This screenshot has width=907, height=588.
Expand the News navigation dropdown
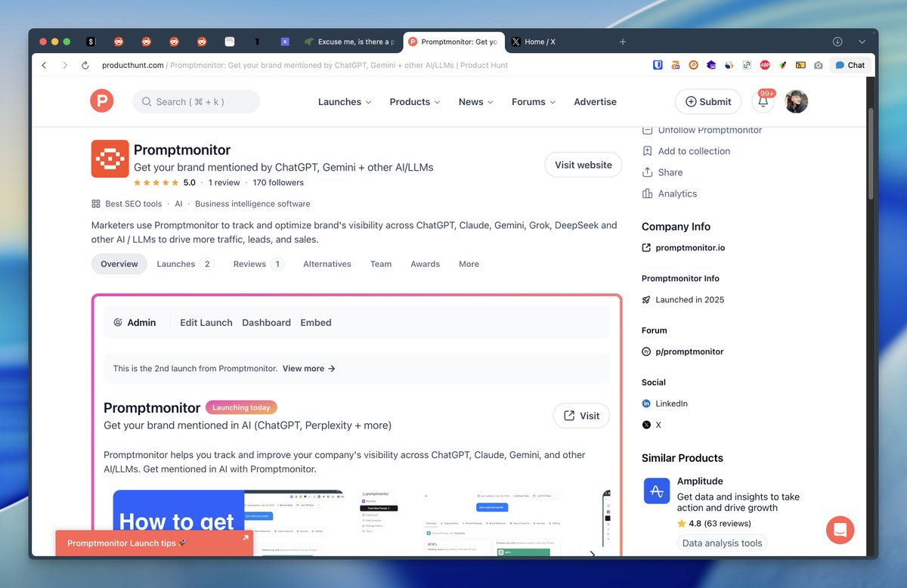(x=476, y=102)
